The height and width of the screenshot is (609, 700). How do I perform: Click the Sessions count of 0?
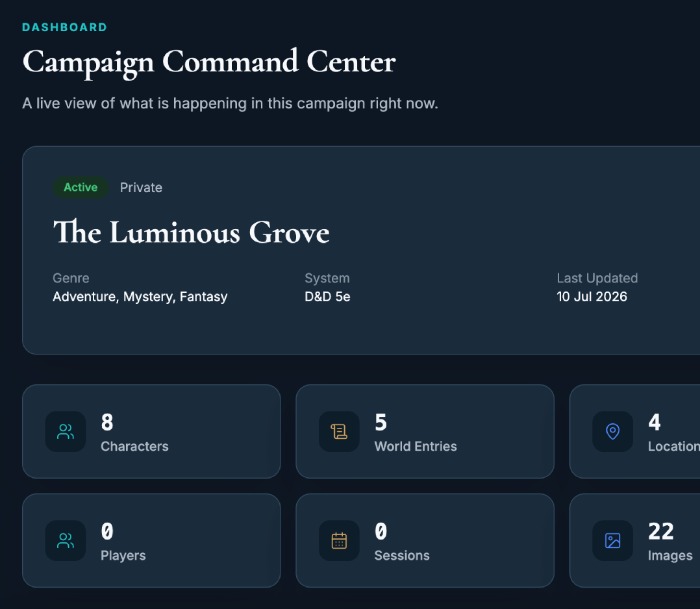pos(381,531)
